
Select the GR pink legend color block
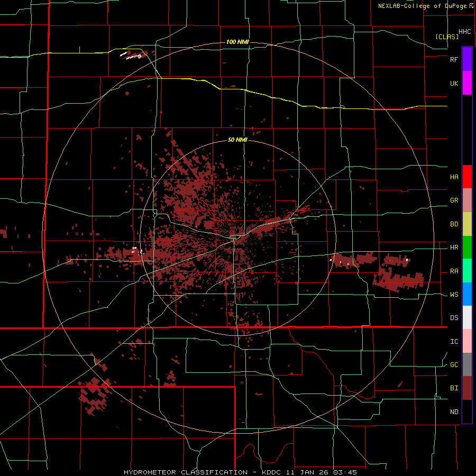pyautogui.click(x=467, y=200)
